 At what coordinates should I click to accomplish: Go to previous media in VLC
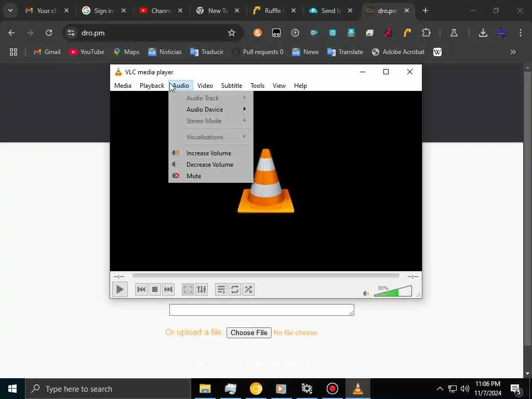pyautogui.click(x=141, y=289)
